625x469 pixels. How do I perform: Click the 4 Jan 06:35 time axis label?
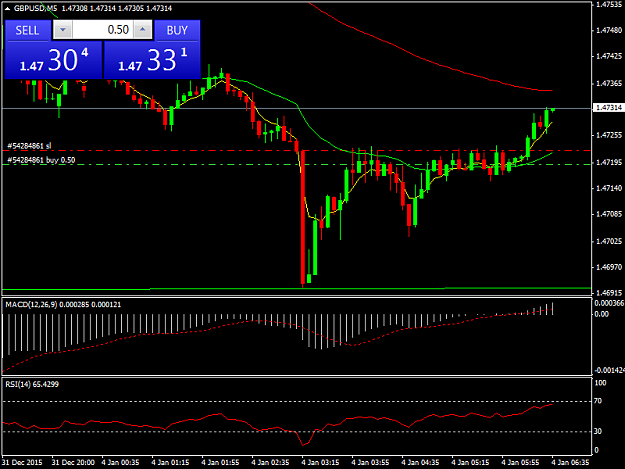(x=570, y=463)
